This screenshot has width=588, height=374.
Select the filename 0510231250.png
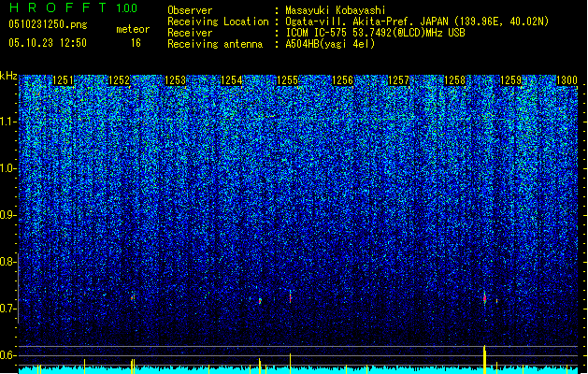pyautogui.click(x=48, y=25)
